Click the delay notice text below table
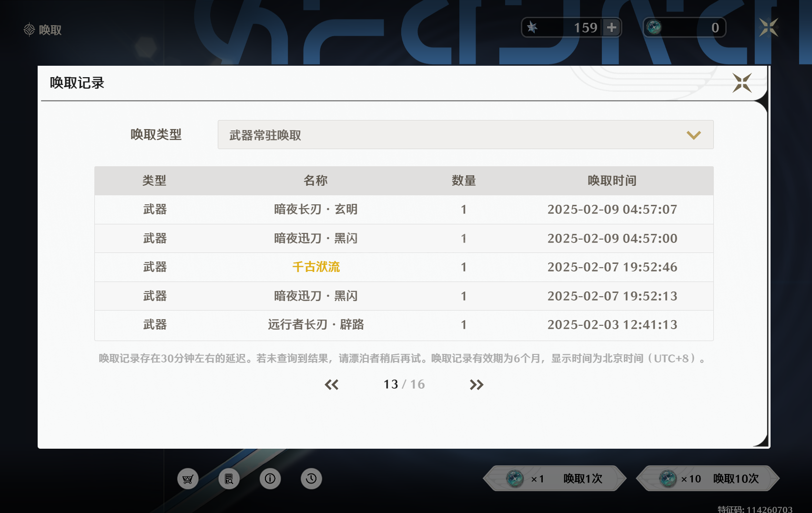 point(404,358)
